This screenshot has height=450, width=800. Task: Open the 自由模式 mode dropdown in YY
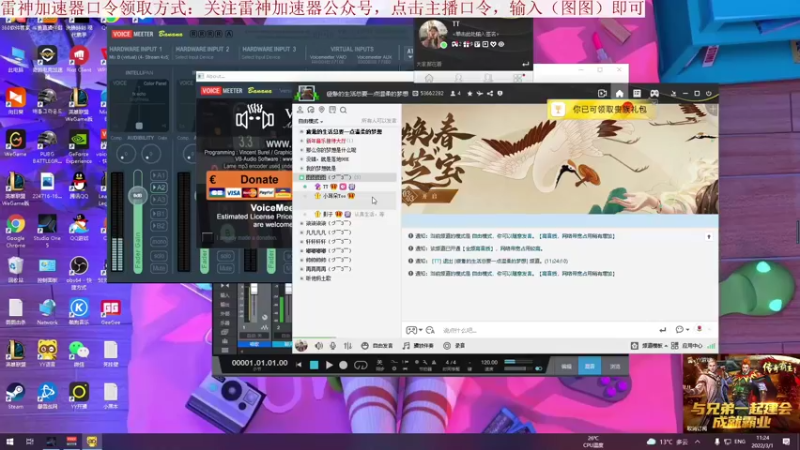coord(310,121)
